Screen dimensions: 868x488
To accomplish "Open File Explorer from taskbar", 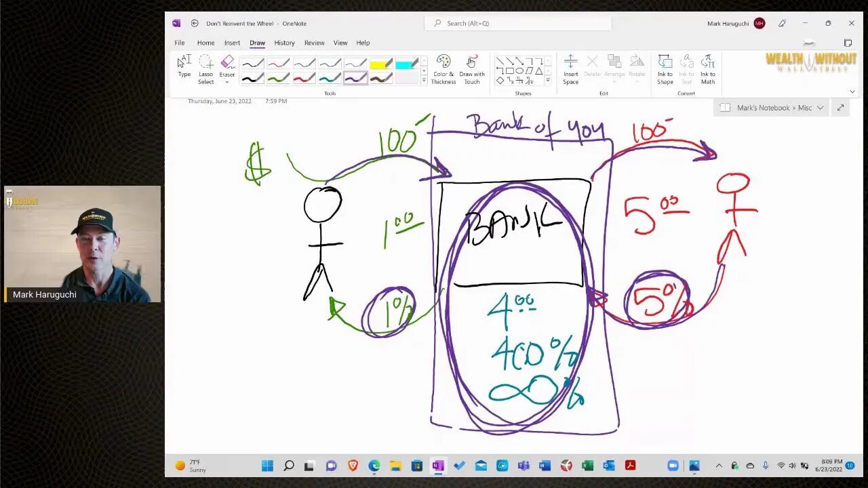I will pyautogui.click(x=395, y=466).
